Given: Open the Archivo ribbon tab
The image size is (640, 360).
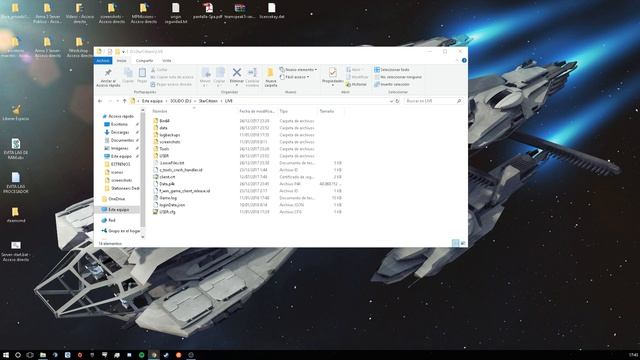Looking at the screenshot, I should 102,60.
